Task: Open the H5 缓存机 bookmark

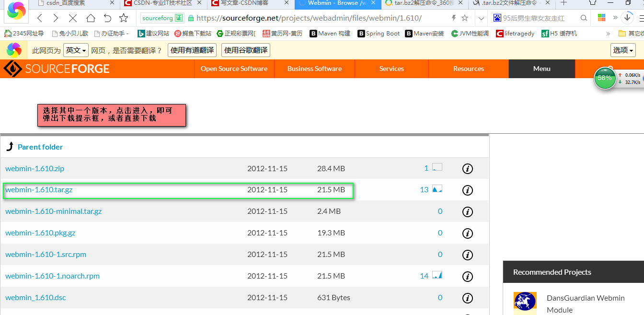Action: [559, 34]
